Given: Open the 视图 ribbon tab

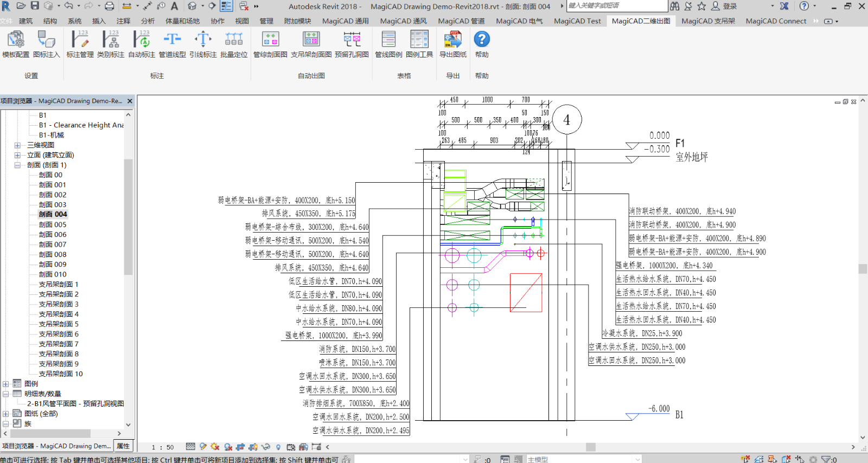Looking at the screenshot, I should (x=242, y=21).
